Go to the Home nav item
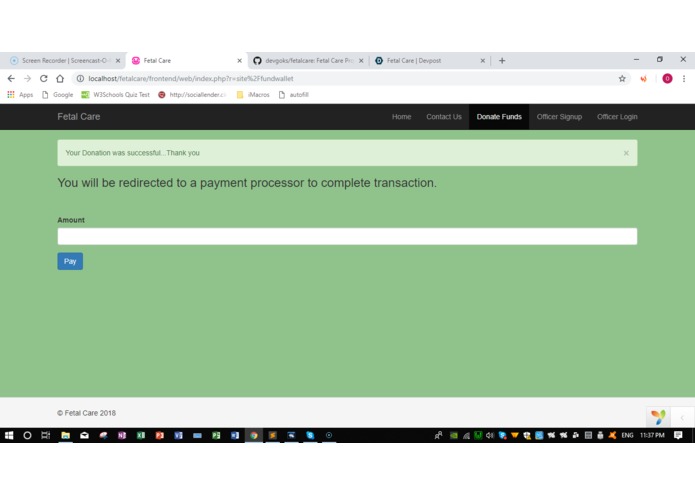Viewport: 695px width, 494px height. click(x=402, y=117)
